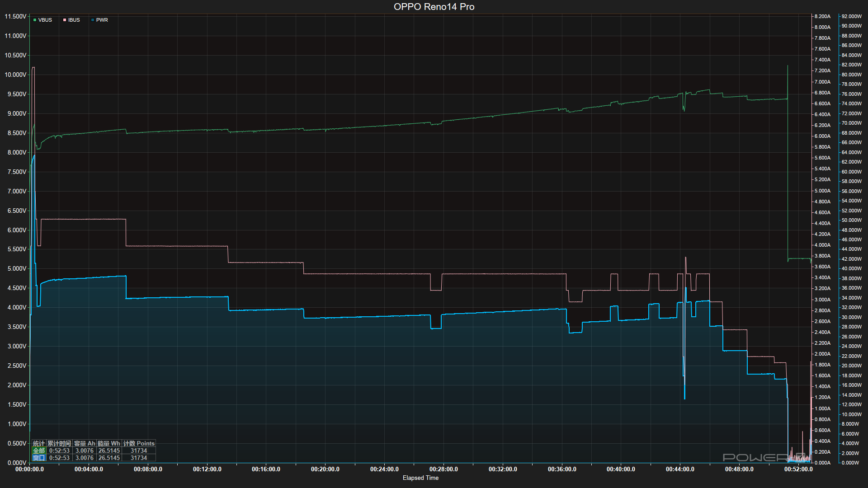Click the 容量 Ah column header
This screenshot has width=868, height=488.
[x=85, y=443]
